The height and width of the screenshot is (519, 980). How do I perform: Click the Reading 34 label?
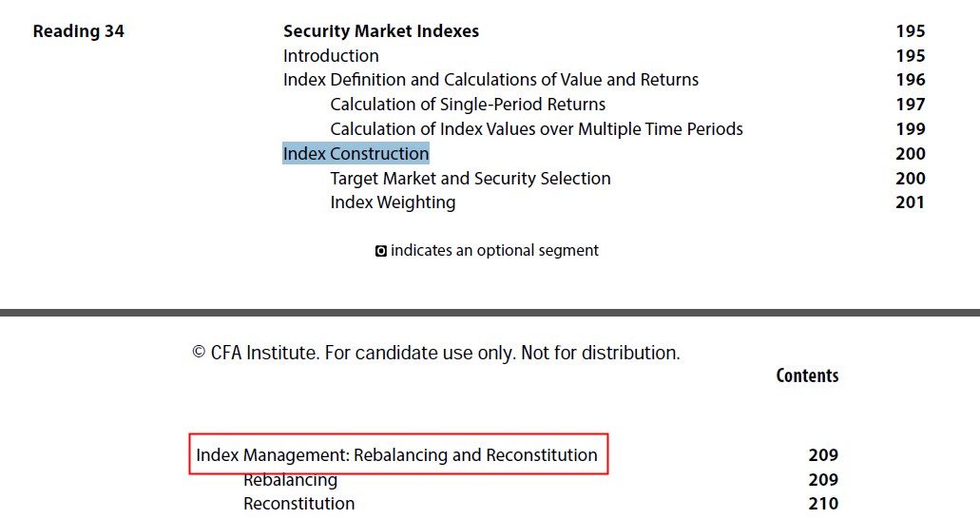click(x=79, y=31)
